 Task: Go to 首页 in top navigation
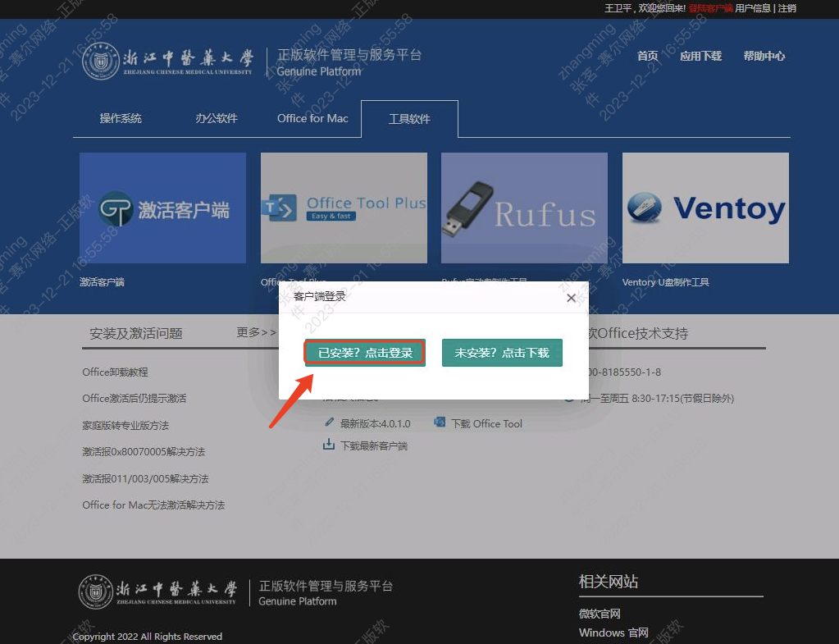648,56
